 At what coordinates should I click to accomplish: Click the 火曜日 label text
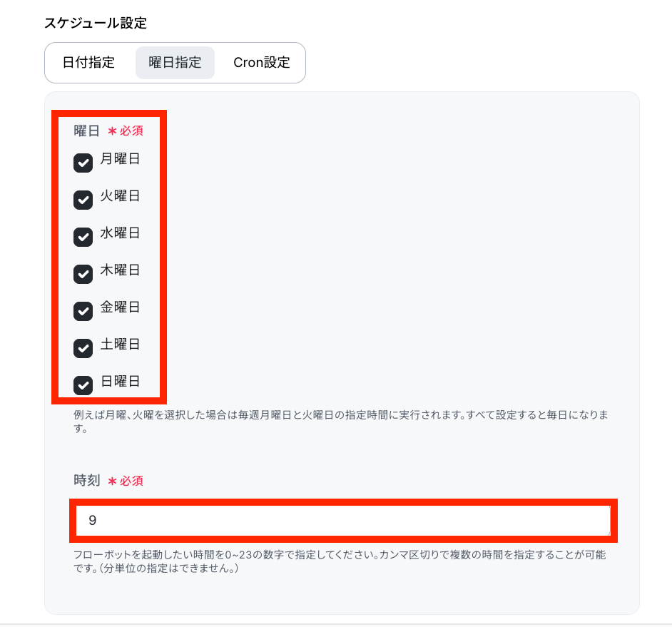click(x=120, y=196)
